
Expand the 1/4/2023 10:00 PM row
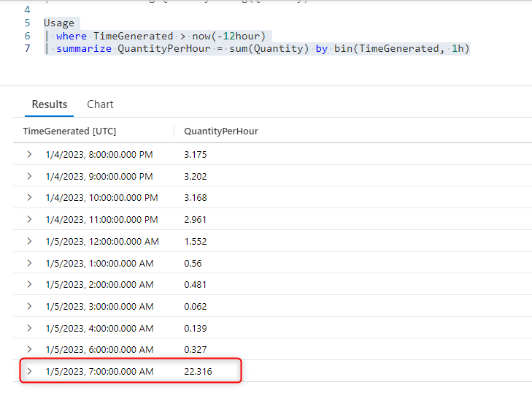point(30,198)
